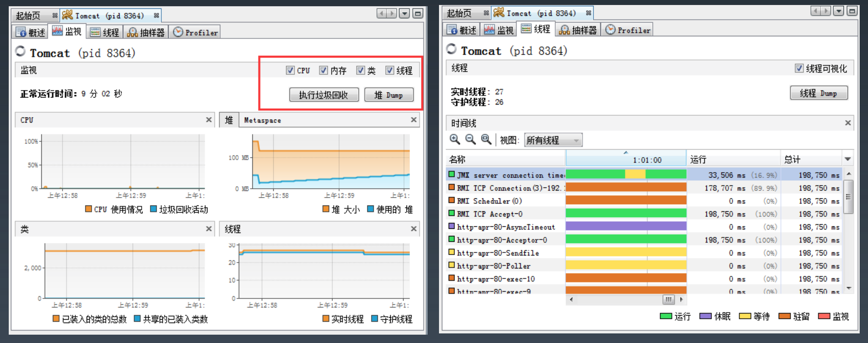The width and height of the screenshot is (868, 343).
Task: Open tab list dropdown in left window
Action: point(404,14)
